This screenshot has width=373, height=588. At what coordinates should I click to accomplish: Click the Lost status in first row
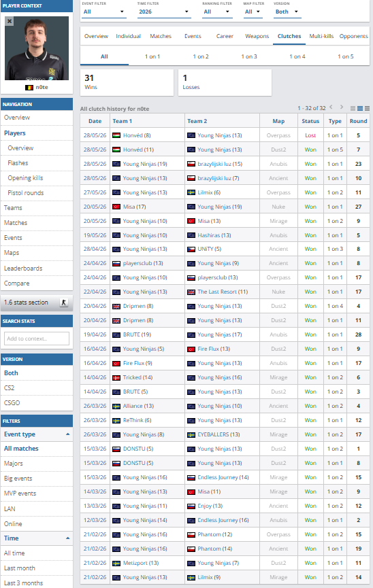pyautogui.click(x=310, y=135)
